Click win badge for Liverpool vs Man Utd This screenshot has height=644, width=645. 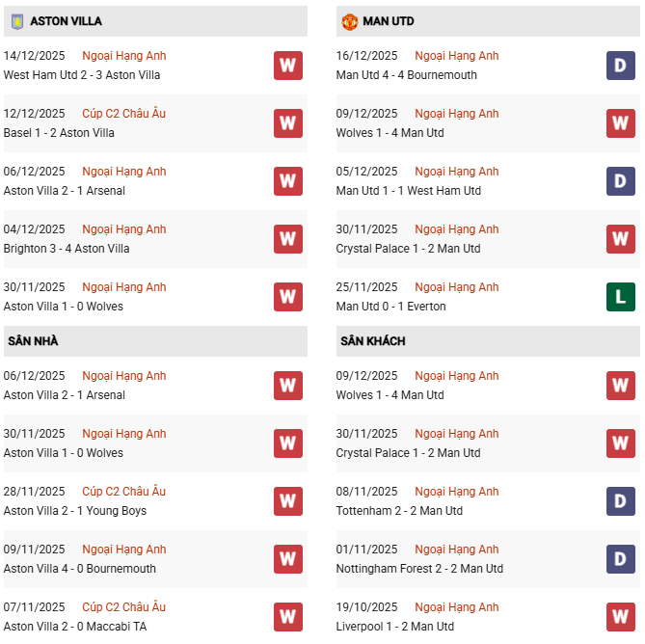620,617
